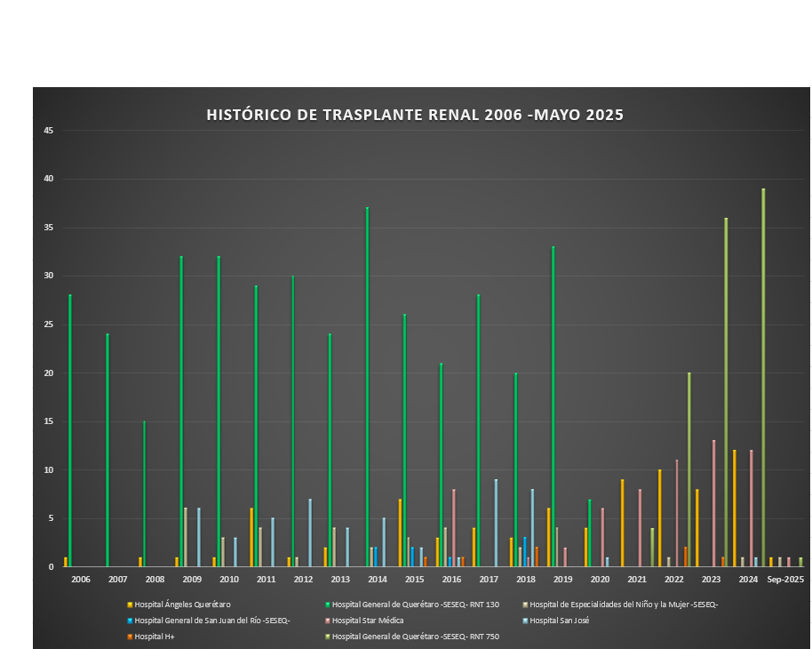Viewport: 812px width, 649px height.
Task: Click the 45 value on the y-axis
Action: point(49,131)
